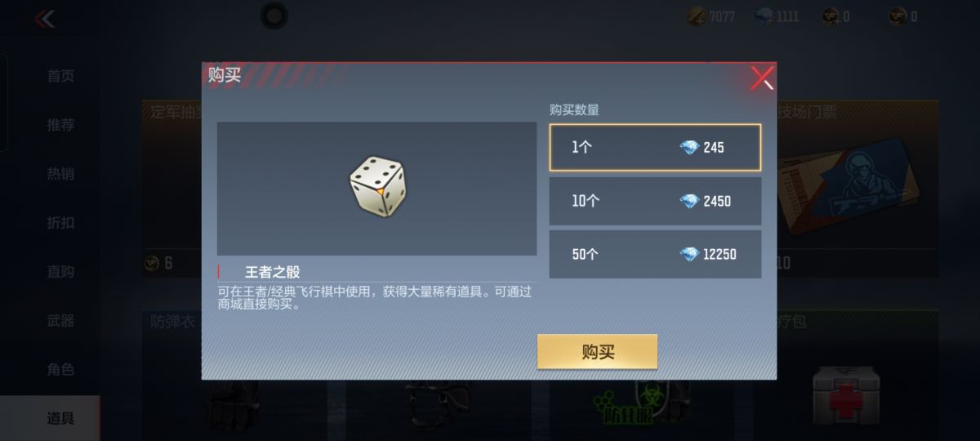The image size is (980, 441).
Task: Switch to the 折扣 tab
Action: [x=60, y=223]
